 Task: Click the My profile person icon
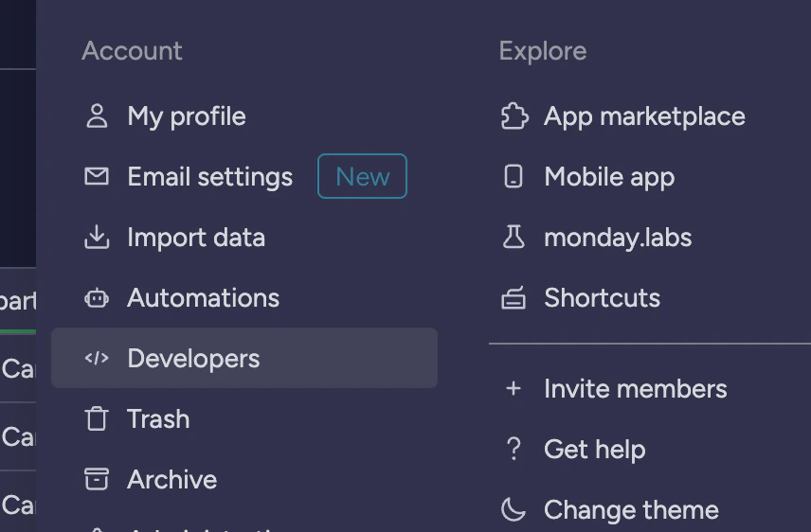[97, 115]
